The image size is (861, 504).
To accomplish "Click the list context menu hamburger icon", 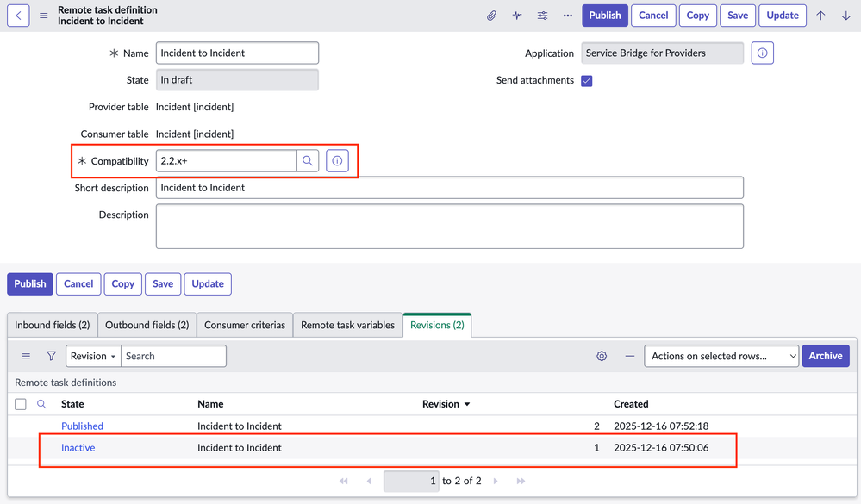I will pyautogui.click(x=26, y=355).
